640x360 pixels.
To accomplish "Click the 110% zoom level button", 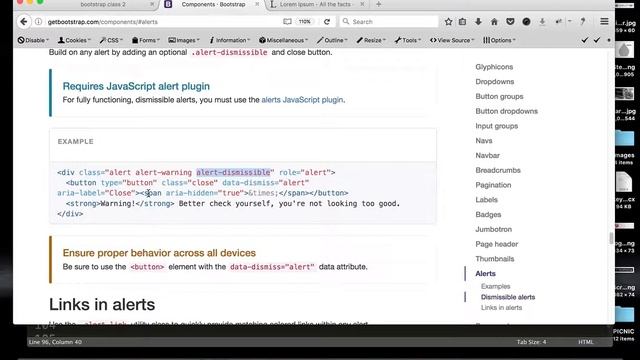I will 305,22.
